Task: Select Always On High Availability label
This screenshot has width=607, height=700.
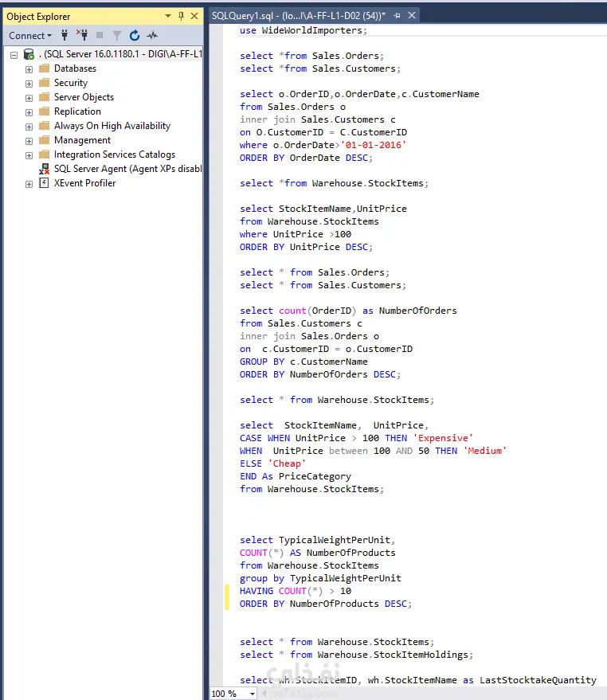Action: pos(112,126)
